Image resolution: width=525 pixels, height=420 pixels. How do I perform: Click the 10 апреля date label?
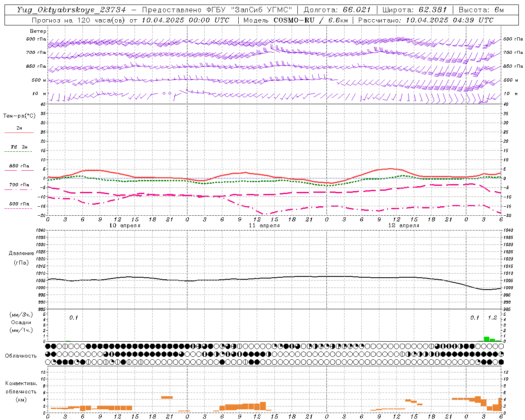[125, 226]
